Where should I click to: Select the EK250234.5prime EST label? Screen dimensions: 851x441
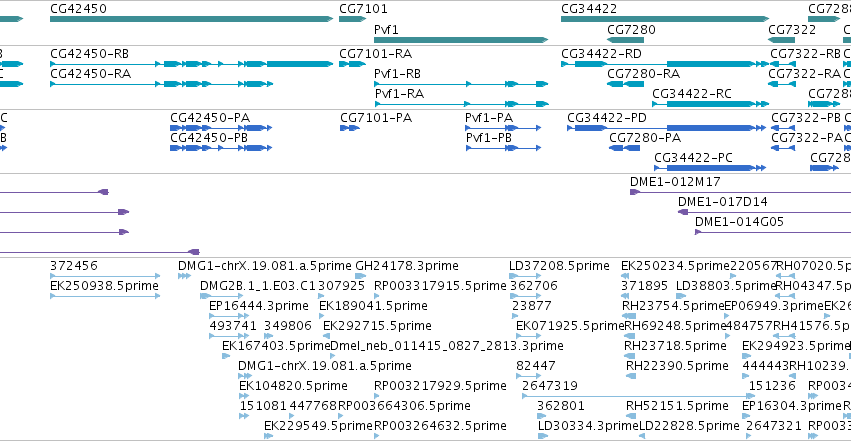pos(675,266)
